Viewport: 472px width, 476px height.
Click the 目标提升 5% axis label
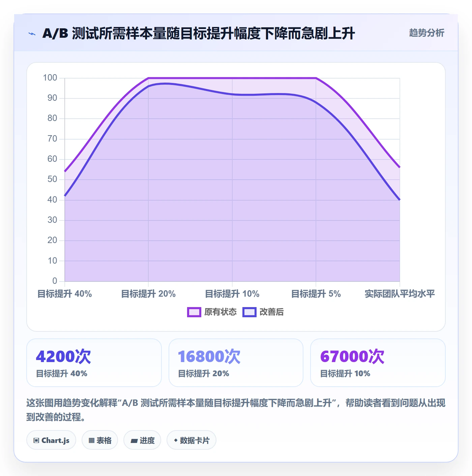click(x=316, y=294)
